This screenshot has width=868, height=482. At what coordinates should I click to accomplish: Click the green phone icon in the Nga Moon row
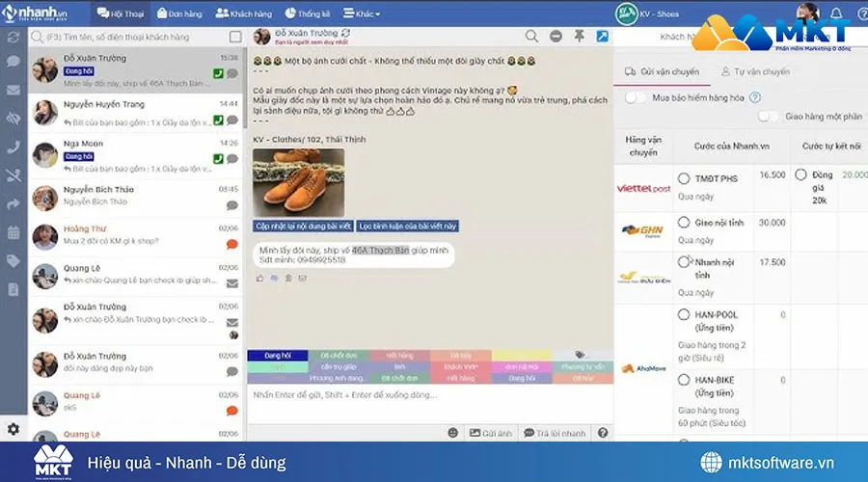click(219, 159)
